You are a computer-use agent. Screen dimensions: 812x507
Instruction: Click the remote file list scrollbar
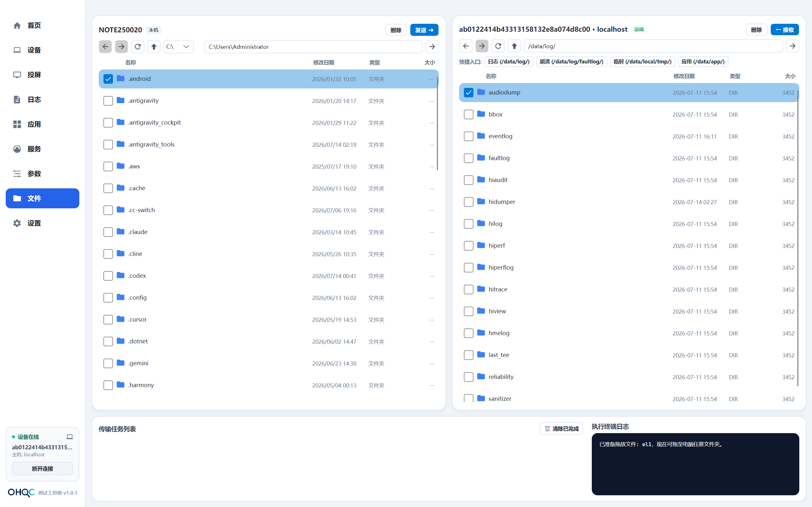coord(798,238)
